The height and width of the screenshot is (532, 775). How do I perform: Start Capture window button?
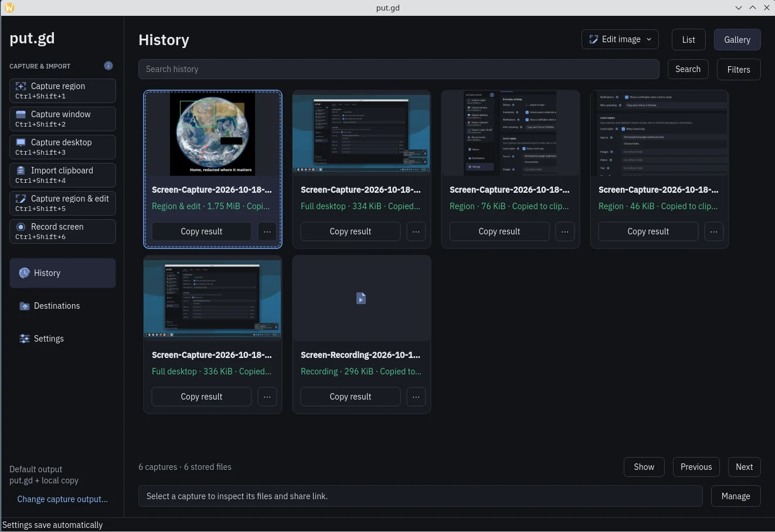(63, 119)
